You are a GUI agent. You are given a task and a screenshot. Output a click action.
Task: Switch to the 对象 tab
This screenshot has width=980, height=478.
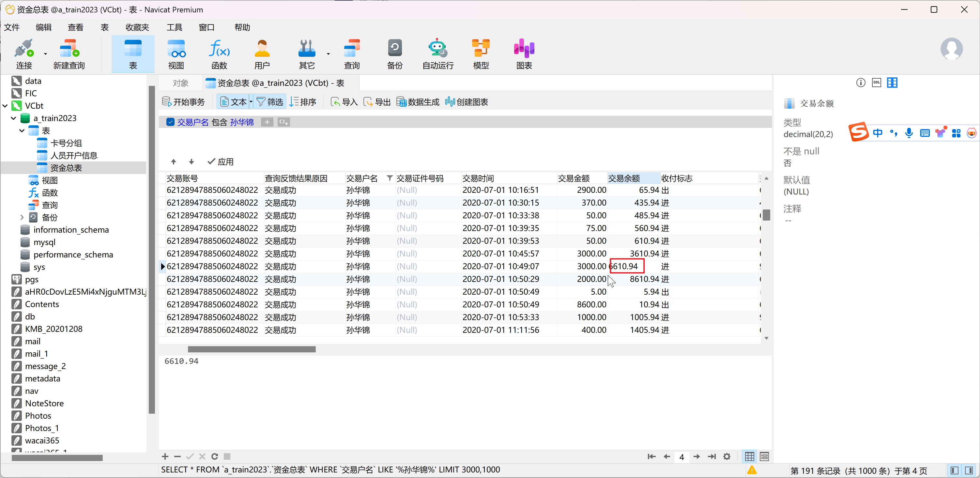180,83
